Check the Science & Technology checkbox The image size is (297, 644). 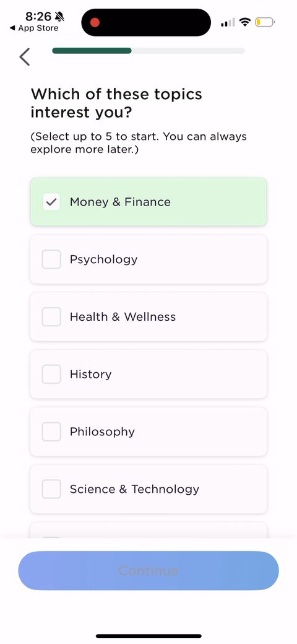tap(51, 489)
